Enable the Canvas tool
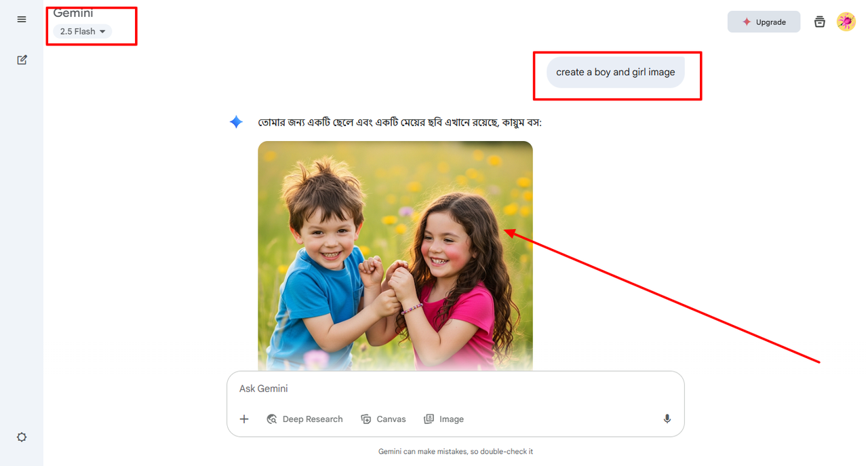The width and height of the screenshot is (868, 466). [384, 419]
